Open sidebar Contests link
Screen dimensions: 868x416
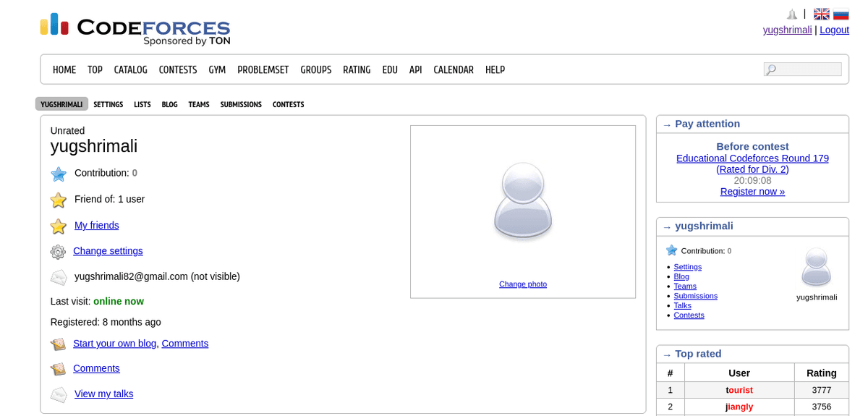pyautogui.click(x=689, y=315)
